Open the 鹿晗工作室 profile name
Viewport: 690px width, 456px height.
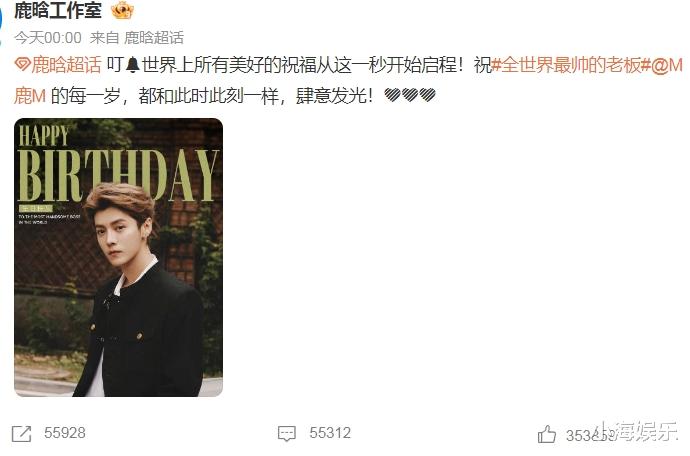[x=58, y=10]
